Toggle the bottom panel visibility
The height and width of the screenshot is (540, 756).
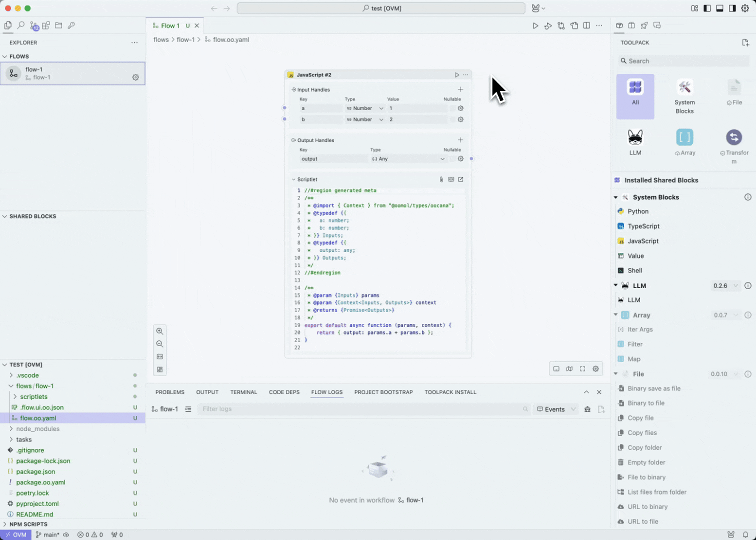point(719,8)
